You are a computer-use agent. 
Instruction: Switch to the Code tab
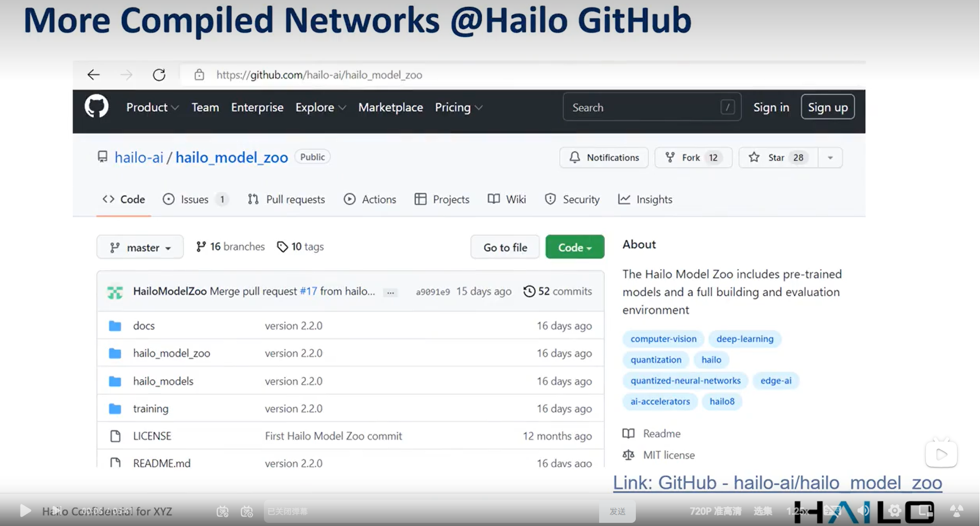click(124, 199)
